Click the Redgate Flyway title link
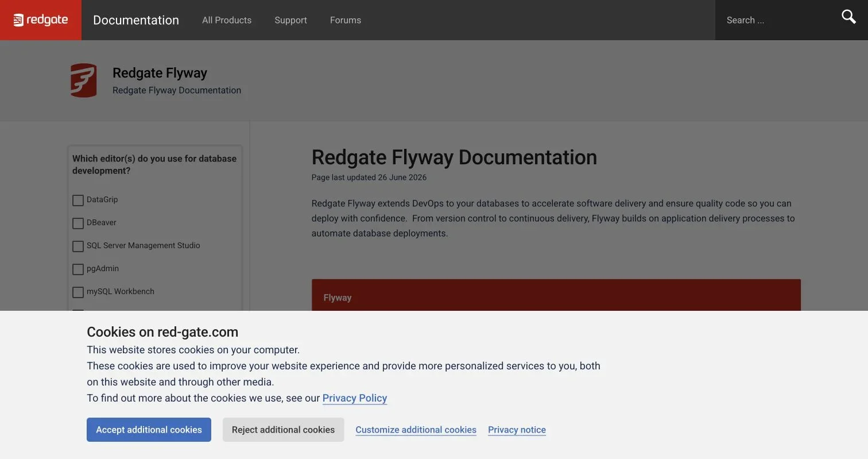 point(160,73)
